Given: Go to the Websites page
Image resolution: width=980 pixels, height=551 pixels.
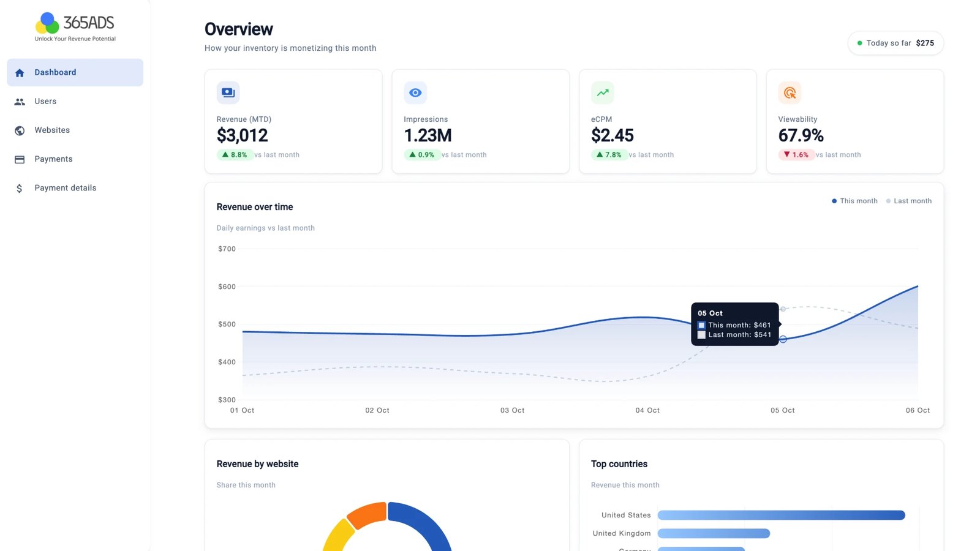Looking at the screenshot, I should [75, 130].
